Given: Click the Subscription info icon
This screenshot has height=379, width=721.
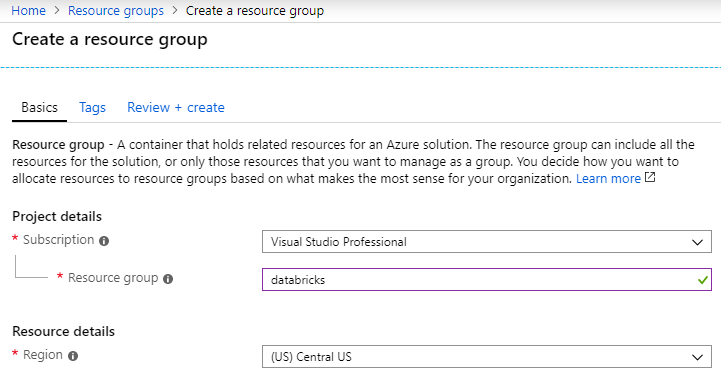Looking at the screenshot, I should point(104,241).
